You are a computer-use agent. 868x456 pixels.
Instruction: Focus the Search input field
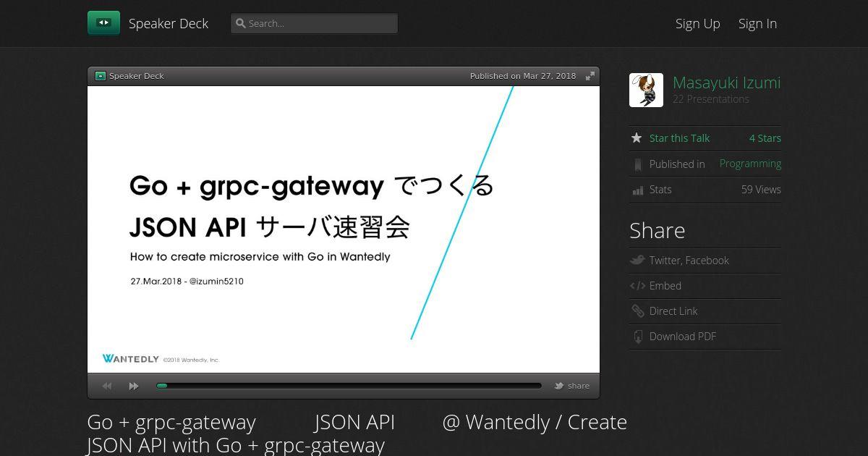coord(314,23)
